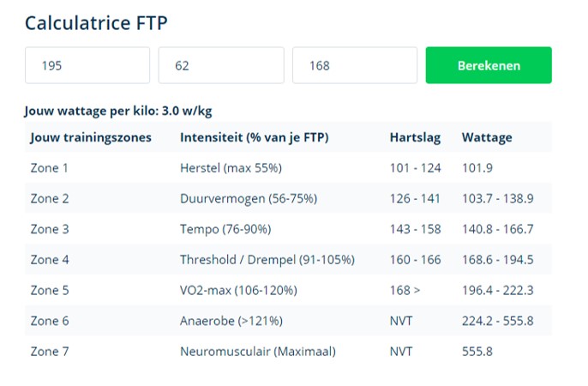Image resolution: width=588 pixels, height=386 pixels.
Task: Select the Zone 1 row label
Action: click(x=50, y=168)
